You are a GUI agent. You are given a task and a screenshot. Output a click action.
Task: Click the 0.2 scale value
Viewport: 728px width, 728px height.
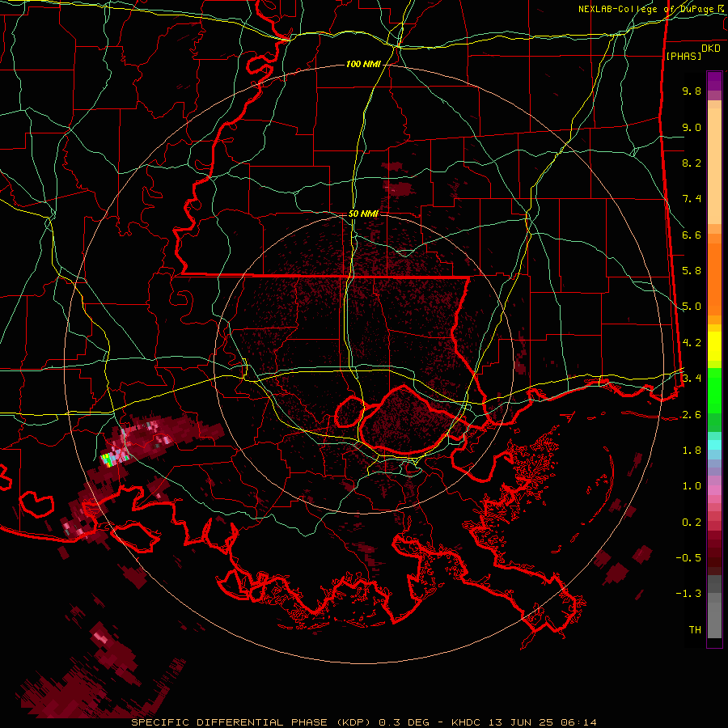(x=692, y=522)
